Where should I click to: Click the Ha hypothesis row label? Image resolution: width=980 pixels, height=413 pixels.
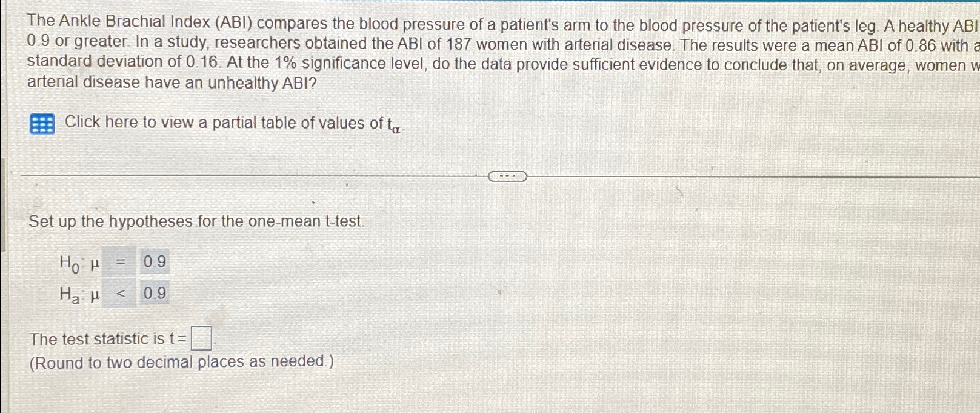[70, 294]
